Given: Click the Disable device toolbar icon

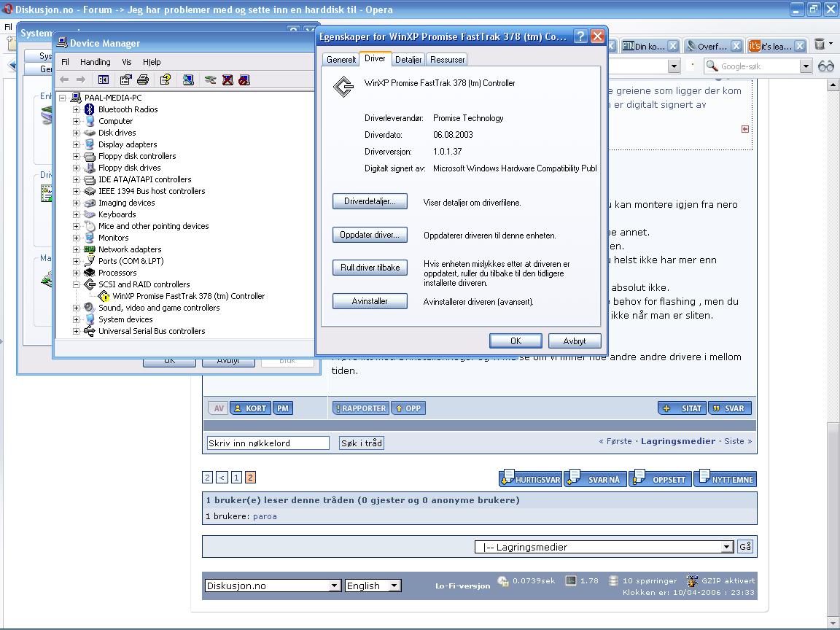Looking at the screenshot, I should pos(244,79).
